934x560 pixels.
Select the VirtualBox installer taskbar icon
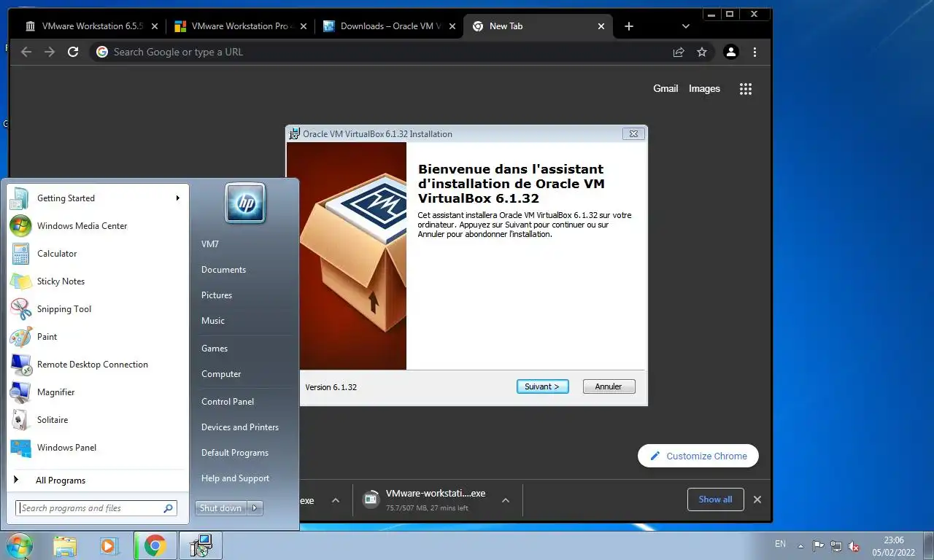(200, 545)
